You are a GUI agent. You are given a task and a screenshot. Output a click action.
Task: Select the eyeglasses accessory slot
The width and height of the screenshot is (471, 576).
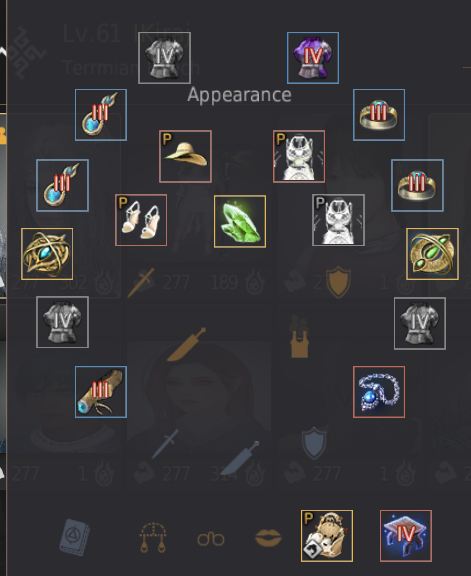pyautogui.click(x=211, y=539)
